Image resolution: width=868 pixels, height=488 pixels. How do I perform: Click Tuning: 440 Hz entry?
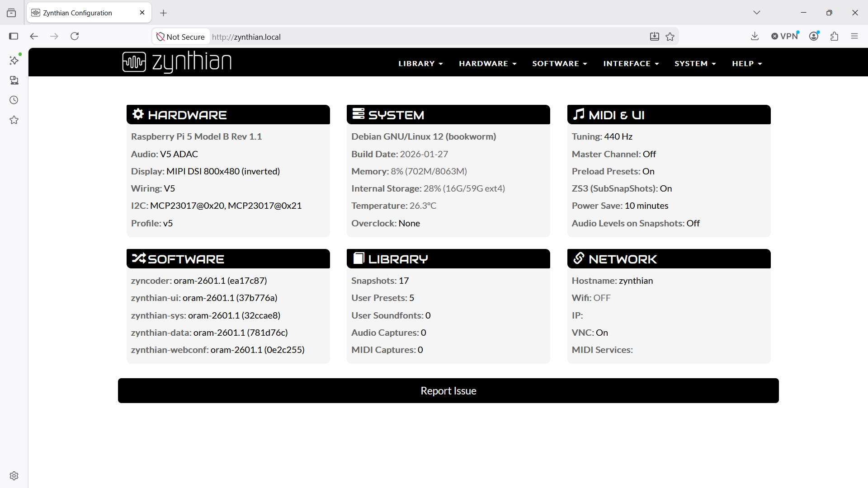click(602, 136)
